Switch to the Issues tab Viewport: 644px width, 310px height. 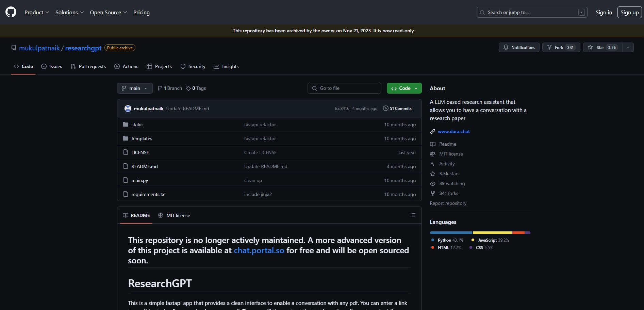click(x=52, y=66)
